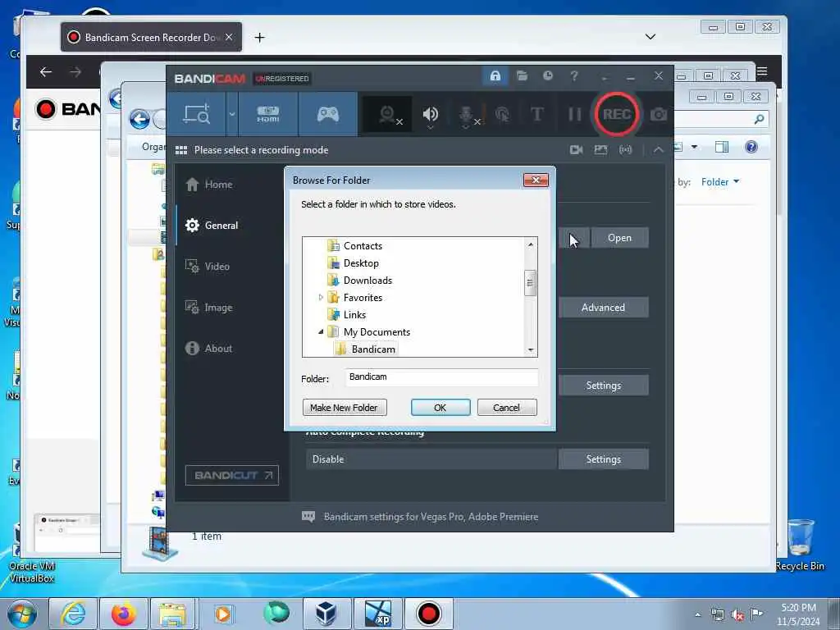Screen dimensions: 840x630
Task: Close the Browse For Folder dialog
Action: [x=536, y=180]
